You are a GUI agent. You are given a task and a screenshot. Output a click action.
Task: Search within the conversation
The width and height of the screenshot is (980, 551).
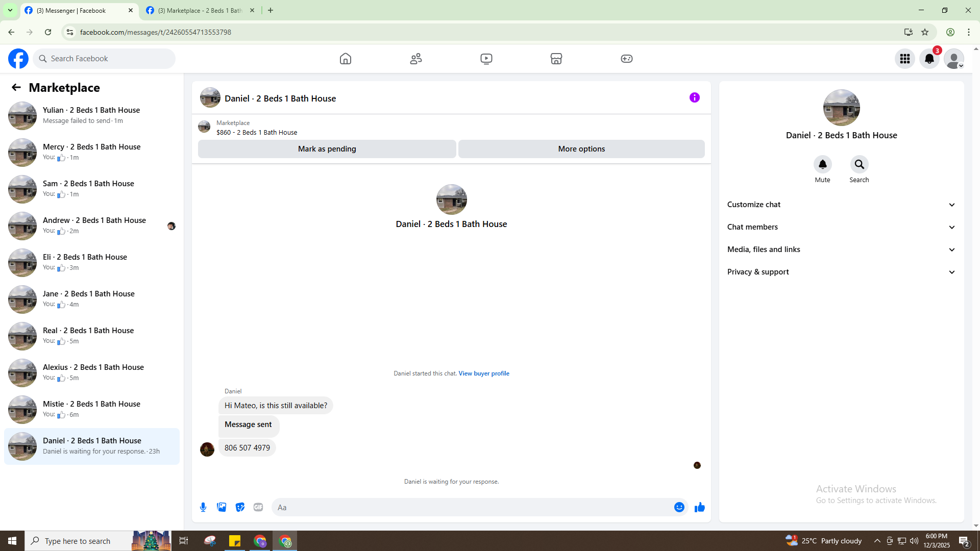click(860, 164)
